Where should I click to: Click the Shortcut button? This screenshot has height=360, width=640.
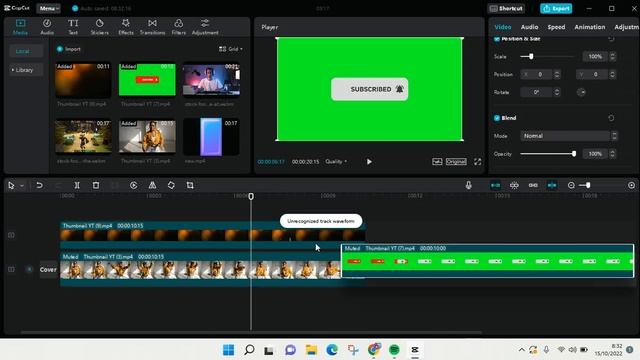(x=506, y=8)
